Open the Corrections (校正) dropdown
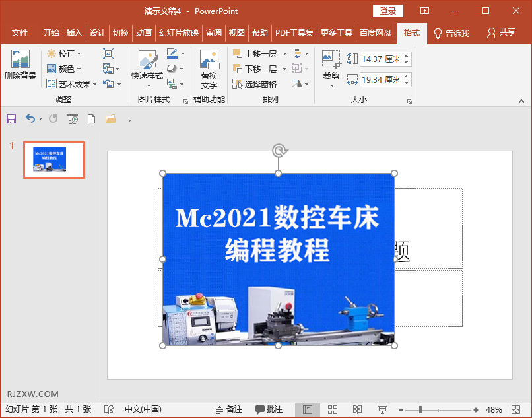The height and width of the screenshot is (418, 532). (64, 53)
